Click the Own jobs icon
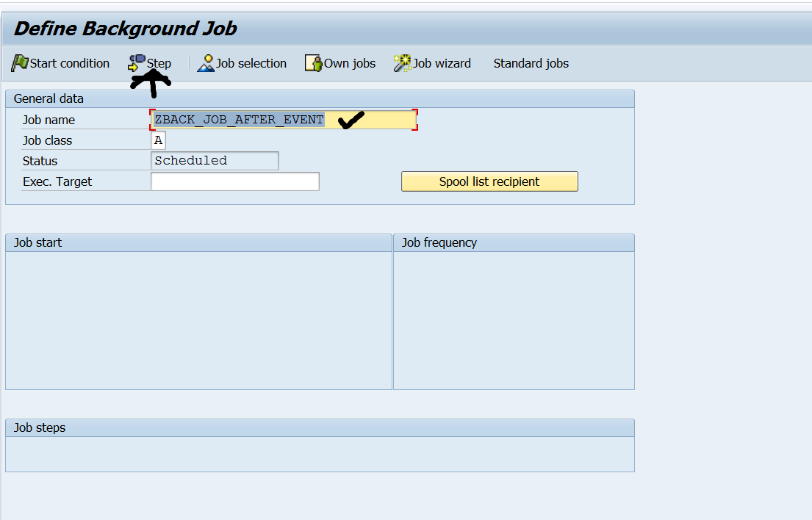Image resolution: width=812 pixels, height=520 pixels. [x=313, y=63]
